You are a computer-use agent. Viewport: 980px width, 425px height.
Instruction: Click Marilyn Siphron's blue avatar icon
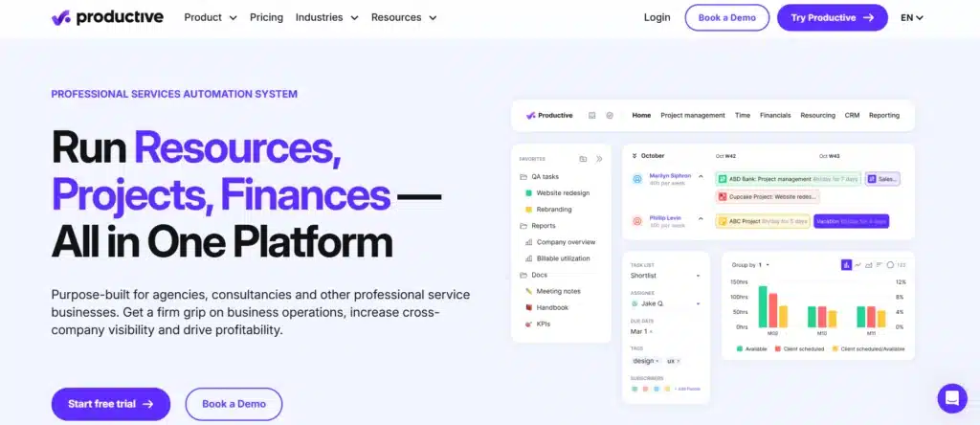(637, 179)
